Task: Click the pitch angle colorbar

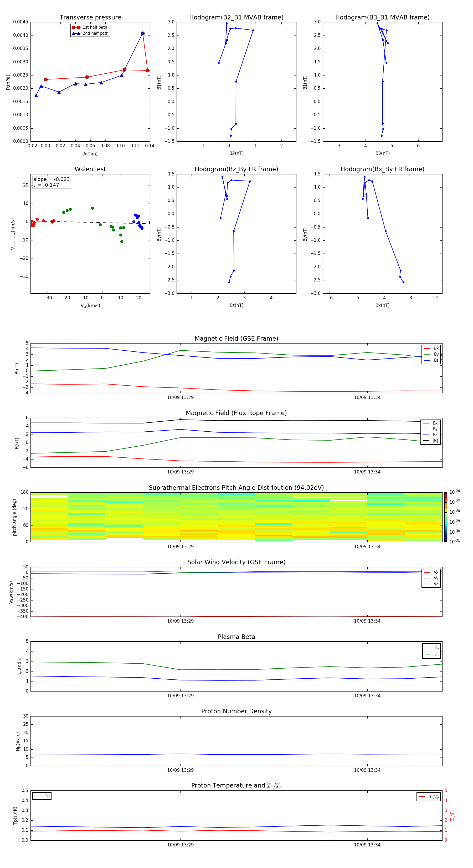Action: 446,517
